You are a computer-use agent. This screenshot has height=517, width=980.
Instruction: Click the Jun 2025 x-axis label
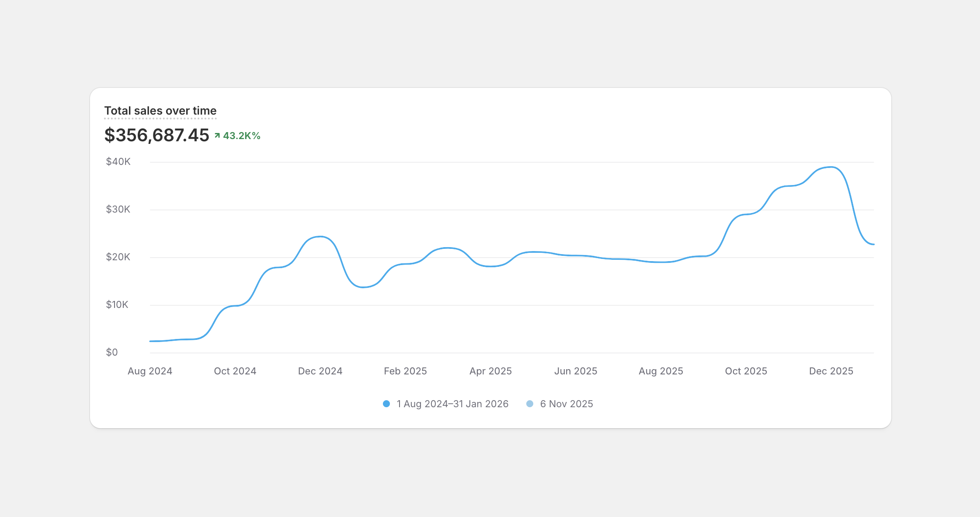pyautogui.click(x=576, y=371)
